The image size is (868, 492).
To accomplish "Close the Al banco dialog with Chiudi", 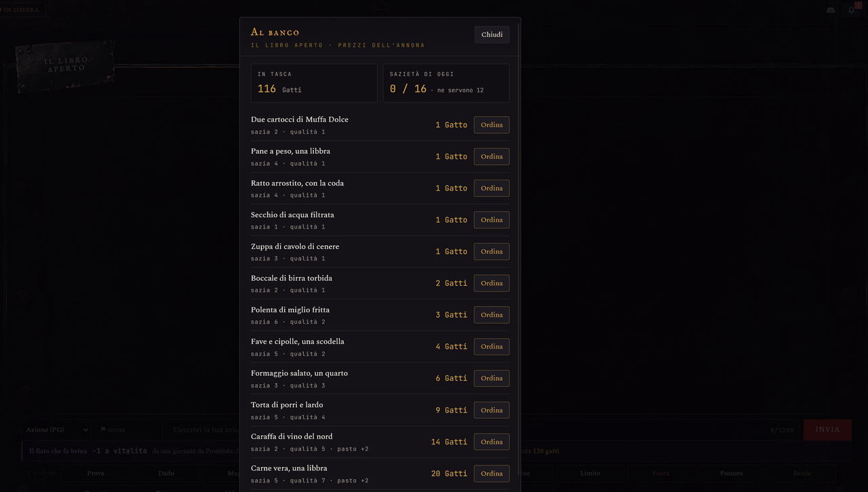I will (x=492, y=35).
